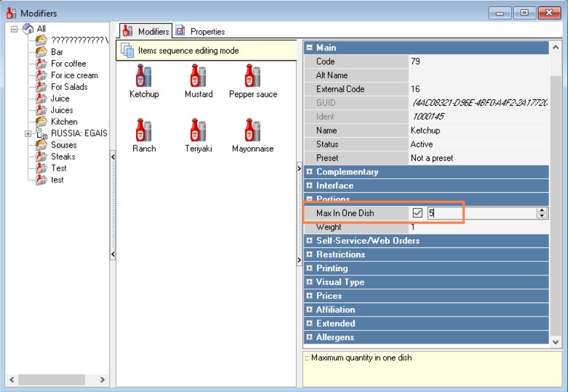Click the lowercase test group icon
Screen dimensions: 568x392
click(41, 179)
